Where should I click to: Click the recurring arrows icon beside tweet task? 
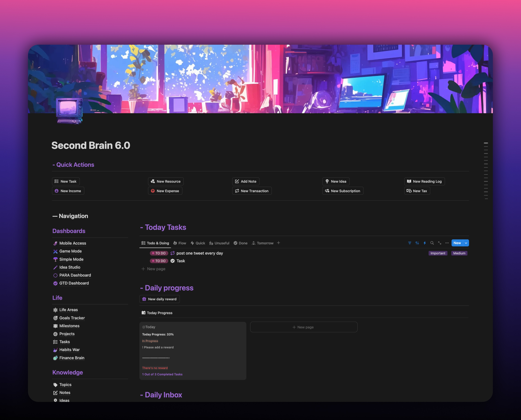coord(173,253)
